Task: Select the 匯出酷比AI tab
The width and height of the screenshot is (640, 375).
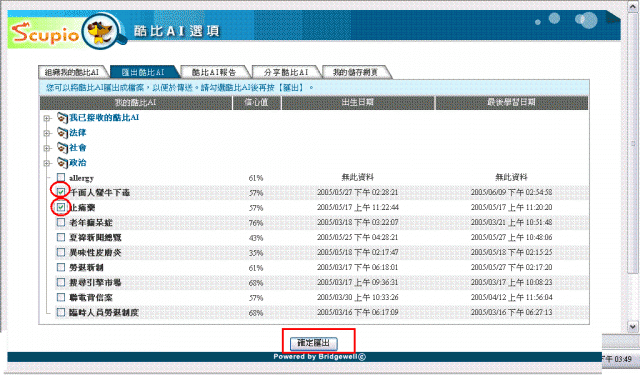Action: pyautogui.click(x=143, y=73)
